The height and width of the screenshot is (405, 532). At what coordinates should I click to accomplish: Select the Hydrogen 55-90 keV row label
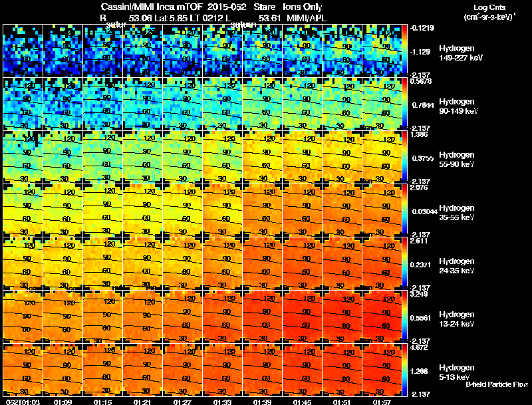click(x=457, y=160)
